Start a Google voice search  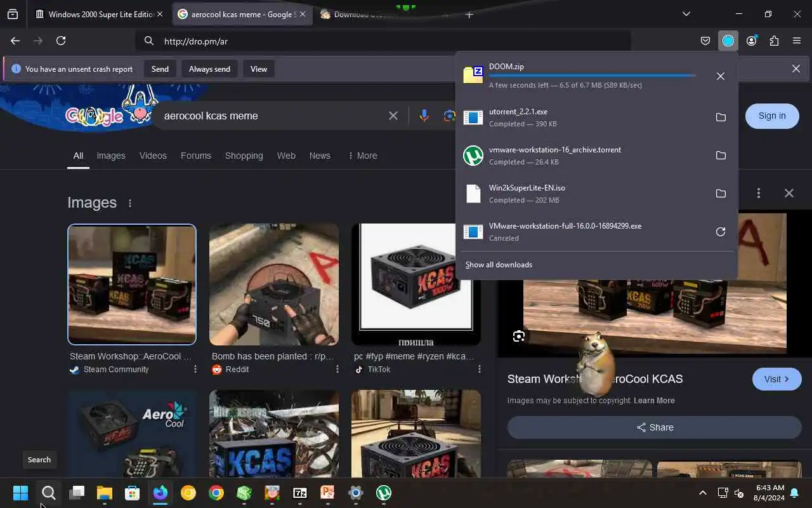(424, 116)
